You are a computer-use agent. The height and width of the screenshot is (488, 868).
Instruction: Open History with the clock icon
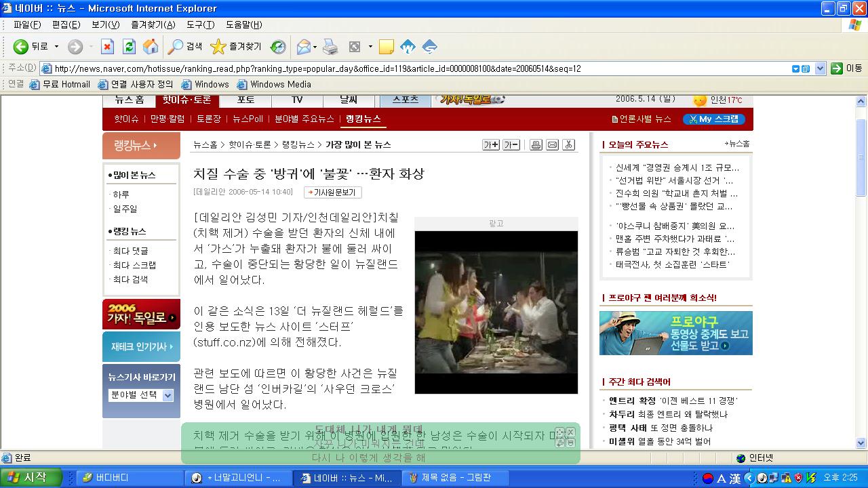coord(278,47)
